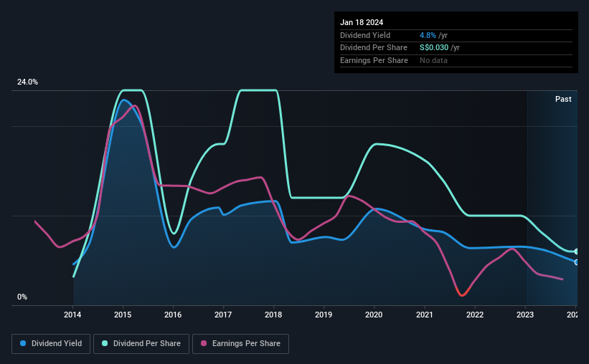Screen dimensions: 589x364
Task: Select the 2023 x-axis label
Action: click(524, 315)
